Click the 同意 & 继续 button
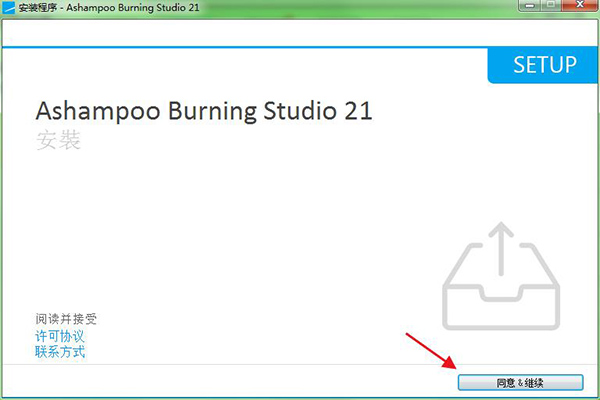This screenshot has width=600, height=400. click(x=520, y=382)
